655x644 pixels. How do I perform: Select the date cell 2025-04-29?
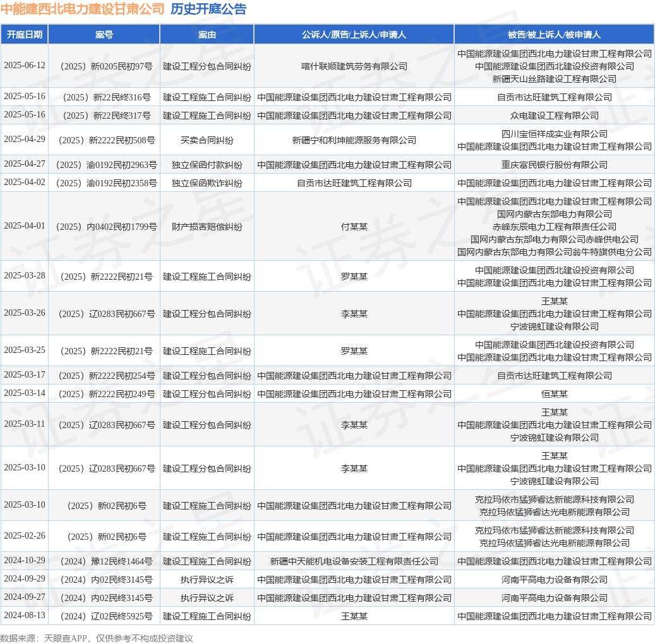(x=25, y=139)
